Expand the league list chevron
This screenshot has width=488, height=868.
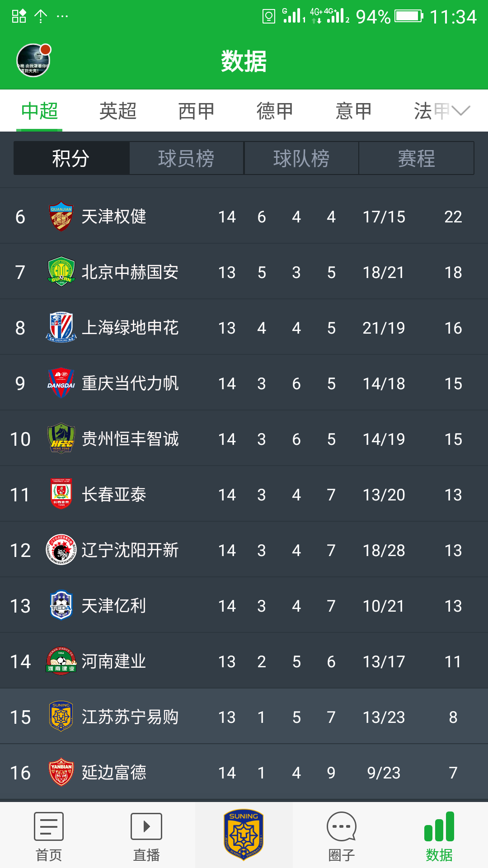[x=461, y=111]
